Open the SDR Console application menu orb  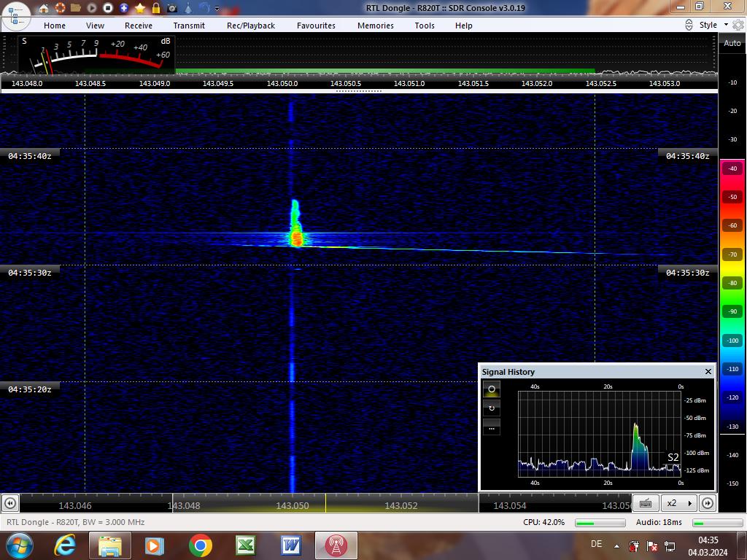pyautogui.click(x=16, y=17)
